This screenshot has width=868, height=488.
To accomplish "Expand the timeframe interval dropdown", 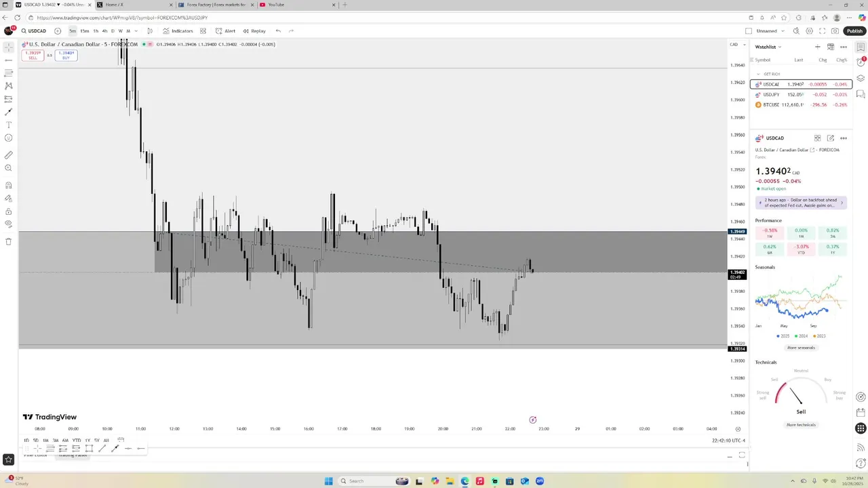I will point(136,30).
